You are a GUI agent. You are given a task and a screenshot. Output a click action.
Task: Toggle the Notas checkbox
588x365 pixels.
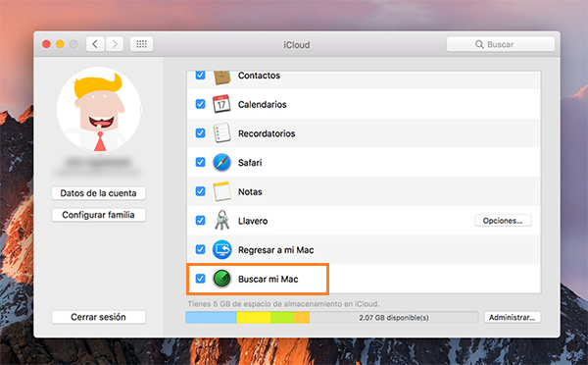(200, 191)
